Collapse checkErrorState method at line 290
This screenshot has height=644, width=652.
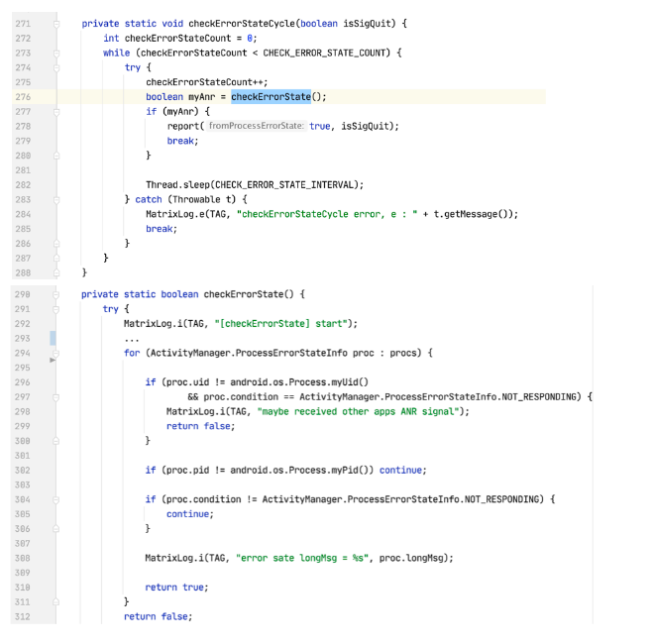pyautogui.click(x=56, y=295)
